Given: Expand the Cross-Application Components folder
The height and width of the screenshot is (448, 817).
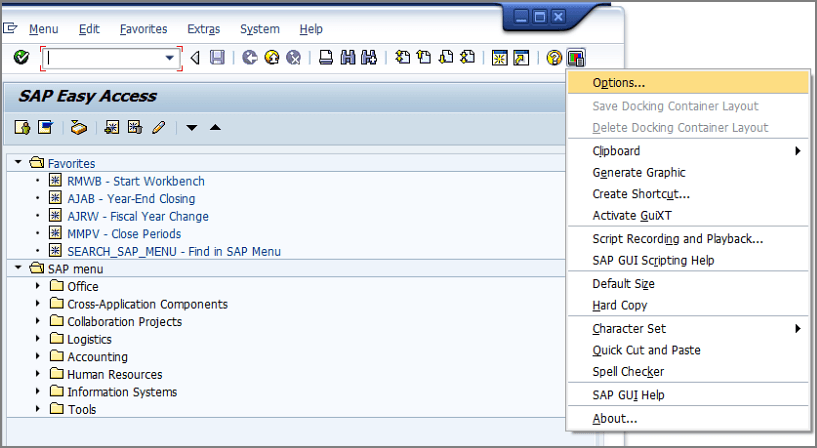Looking at the screenshot, I should pyautogui.click(x=38, y=303).
